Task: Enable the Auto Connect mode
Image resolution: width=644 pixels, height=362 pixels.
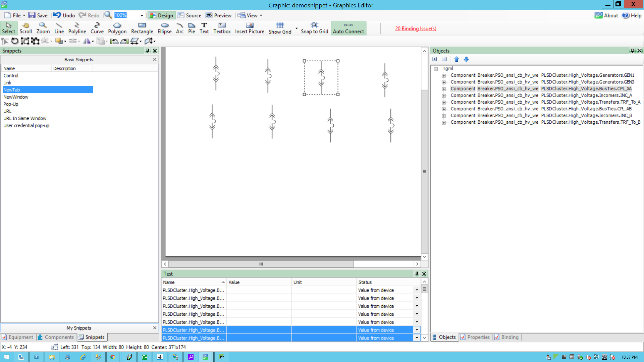Action: [x=348, y=28]
